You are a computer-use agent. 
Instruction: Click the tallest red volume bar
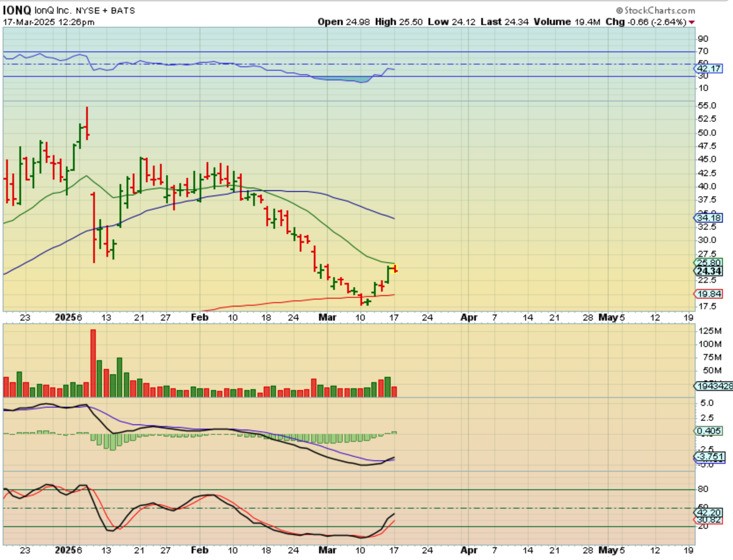(x=93, y=363)
